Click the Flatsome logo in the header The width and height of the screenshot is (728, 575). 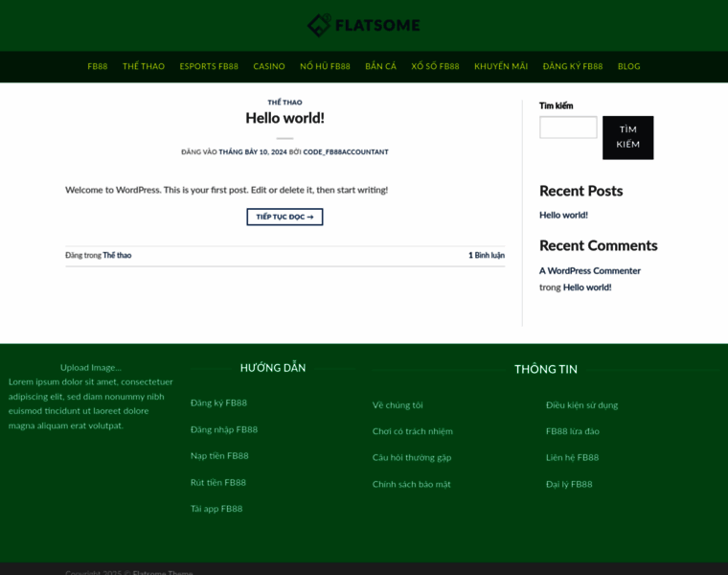pos(364,25)
